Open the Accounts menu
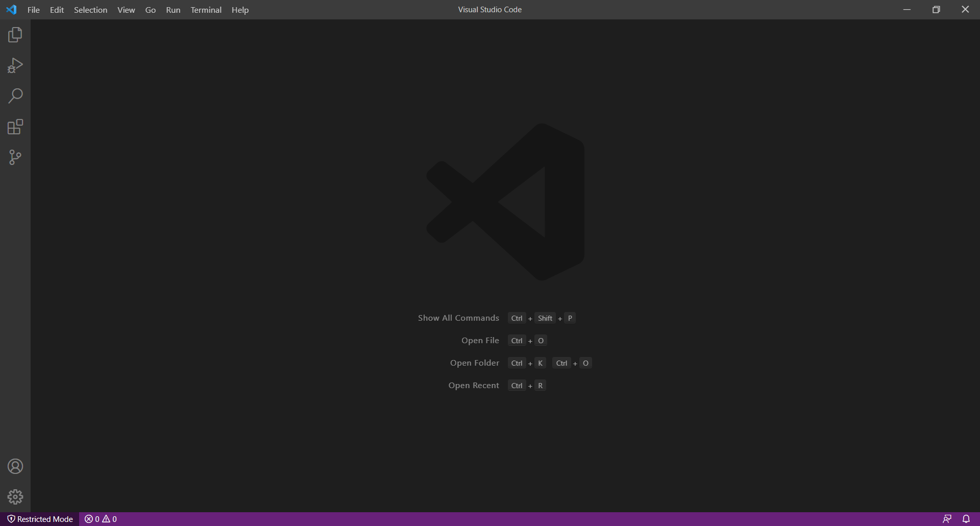The image size is (980, 526). pos(15,466)
